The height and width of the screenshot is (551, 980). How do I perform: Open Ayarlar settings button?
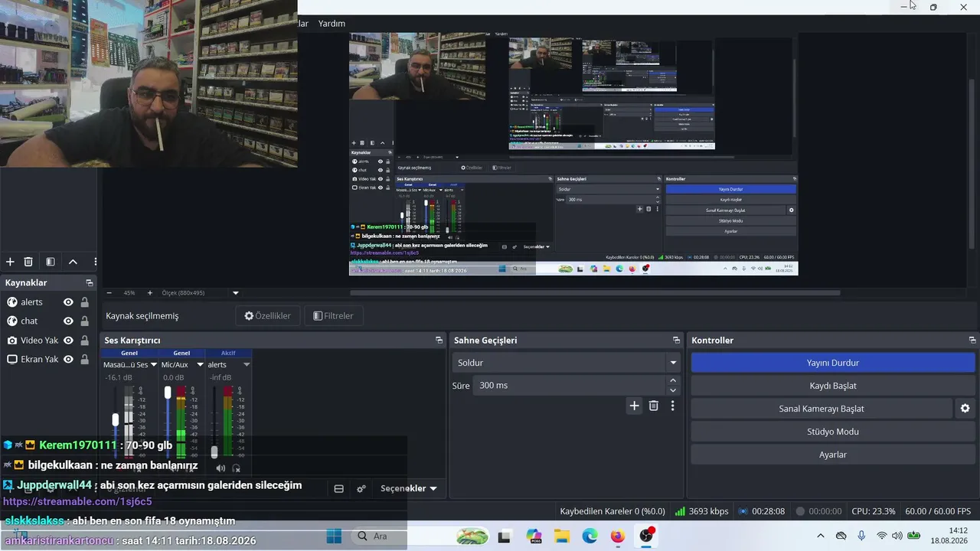pyautogui.click(x=833, y=455)
